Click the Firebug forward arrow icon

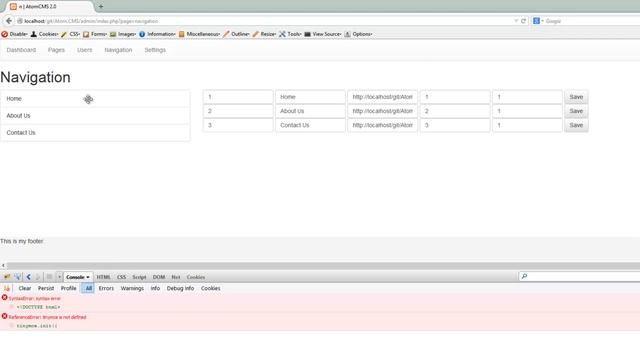click(38, 277)
